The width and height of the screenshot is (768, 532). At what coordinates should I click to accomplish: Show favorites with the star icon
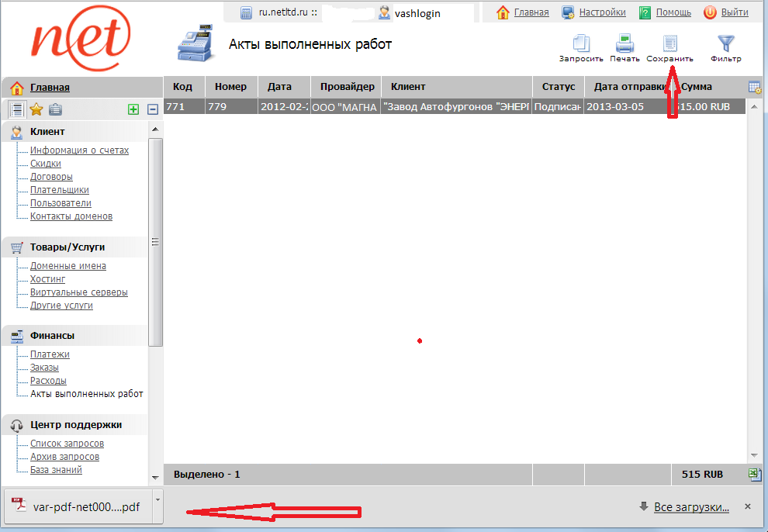tap(36, 109)
